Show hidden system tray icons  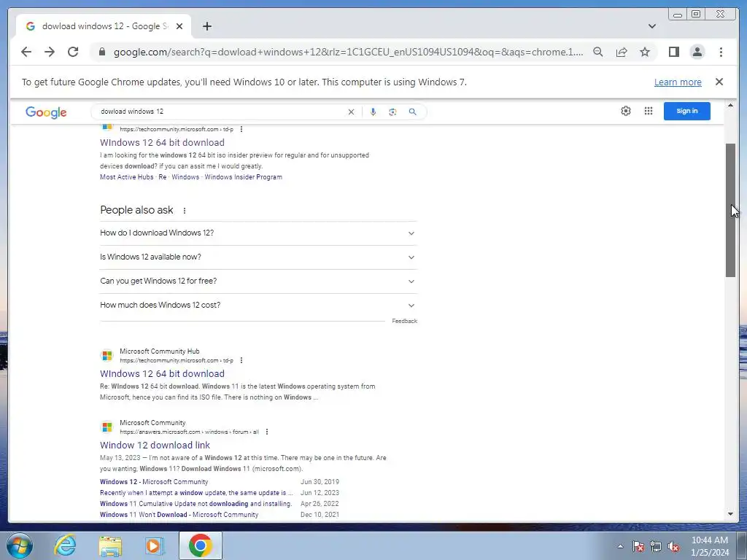click(620, 546)
